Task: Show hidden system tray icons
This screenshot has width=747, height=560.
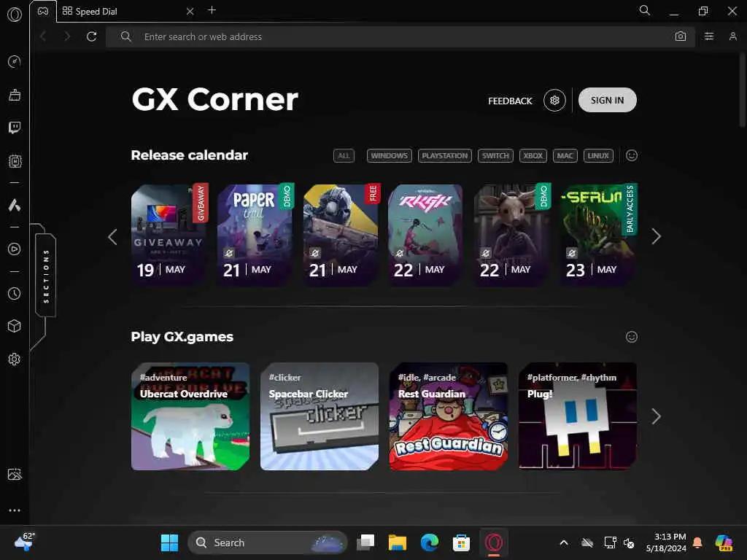Action: 564,542
